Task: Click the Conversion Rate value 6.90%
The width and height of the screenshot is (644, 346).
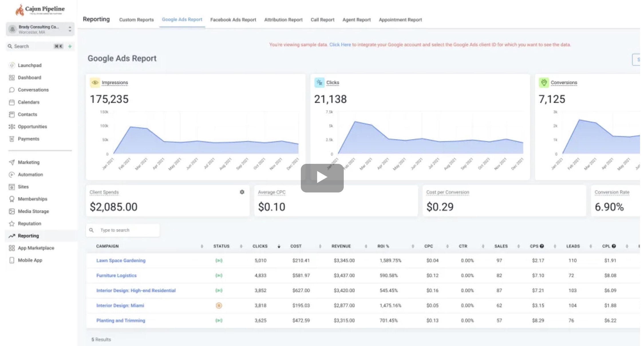Action: click(x=609, y=207)
